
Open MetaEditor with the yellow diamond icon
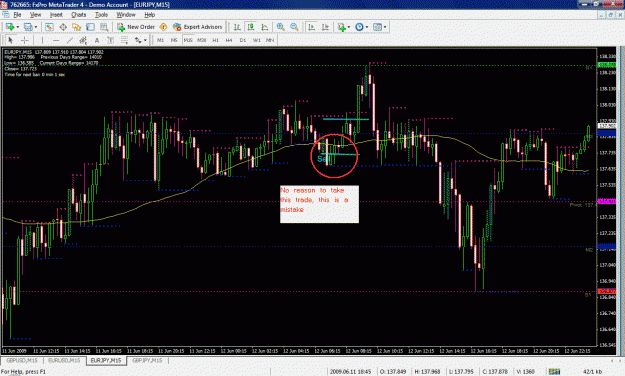[163, 27]
